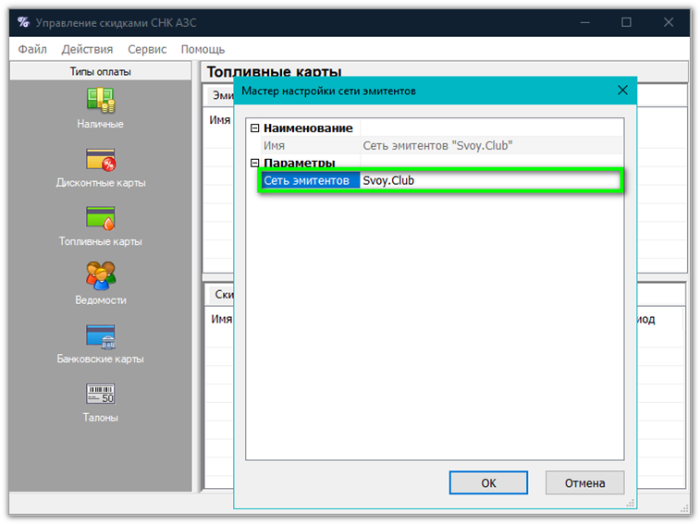The height and width of the screenshot is (524, 700).
Task: Collapse the Наименование property group
Action: click(254, 129)
